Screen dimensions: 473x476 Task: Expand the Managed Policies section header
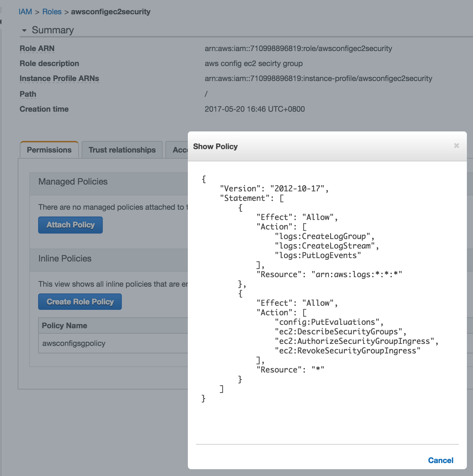pyautogui.click(x=73, y=181)
